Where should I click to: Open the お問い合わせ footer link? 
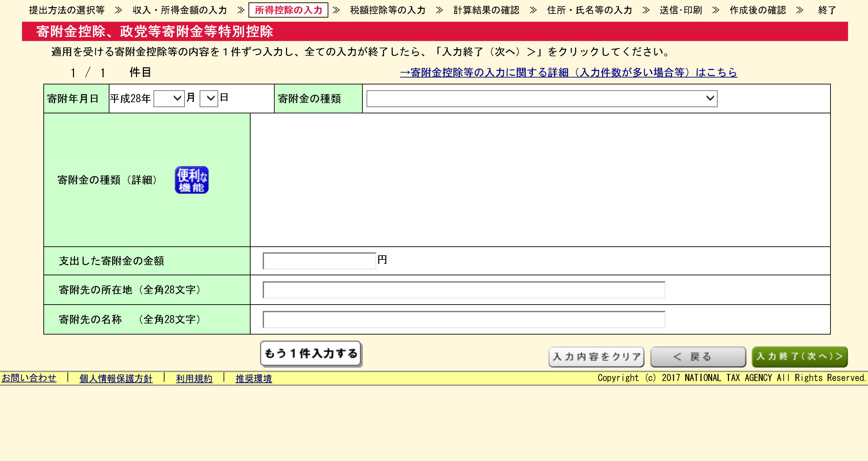point(29,378)
